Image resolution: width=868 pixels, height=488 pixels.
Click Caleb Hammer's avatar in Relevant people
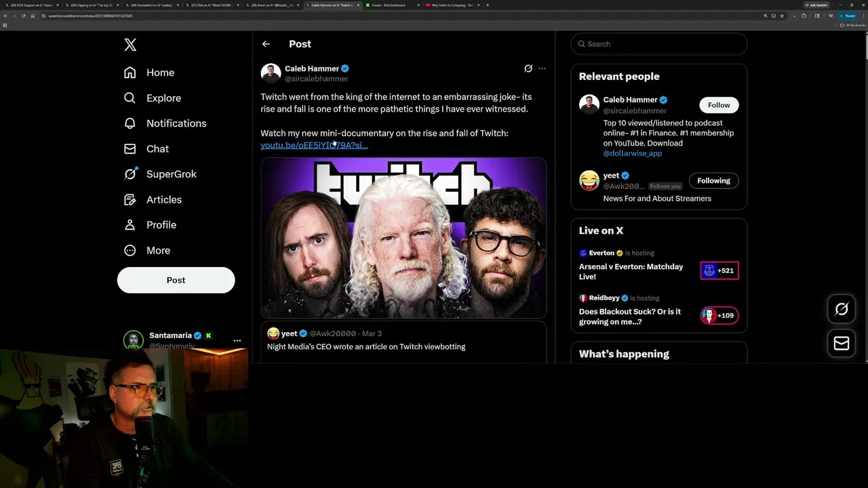click(x=589, y=104)
